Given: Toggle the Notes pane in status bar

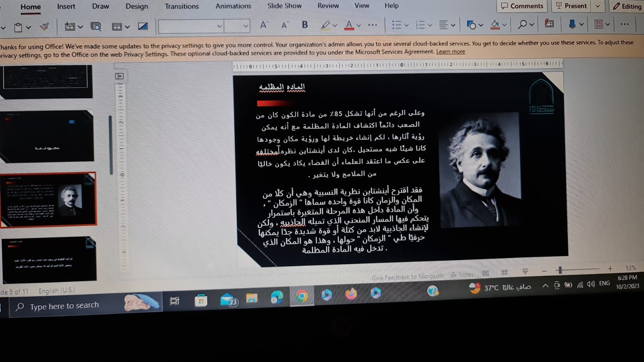Looking at the screenshot, I should tap(462, 275).
